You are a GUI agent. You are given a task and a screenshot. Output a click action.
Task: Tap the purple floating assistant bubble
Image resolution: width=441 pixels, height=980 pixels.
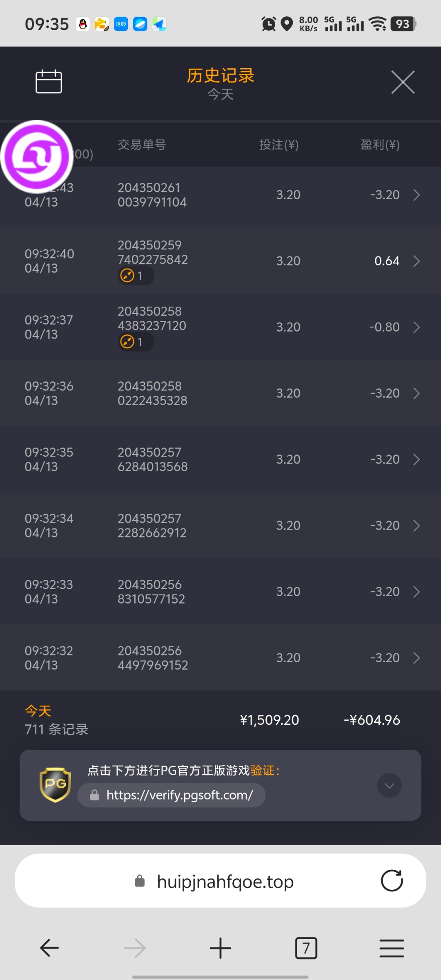(37, 157)
